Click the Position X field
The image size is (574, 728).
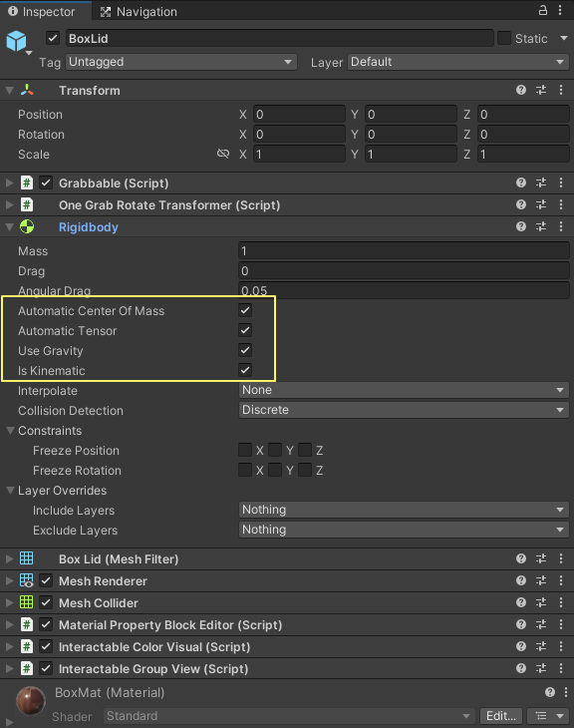[299, 115]
